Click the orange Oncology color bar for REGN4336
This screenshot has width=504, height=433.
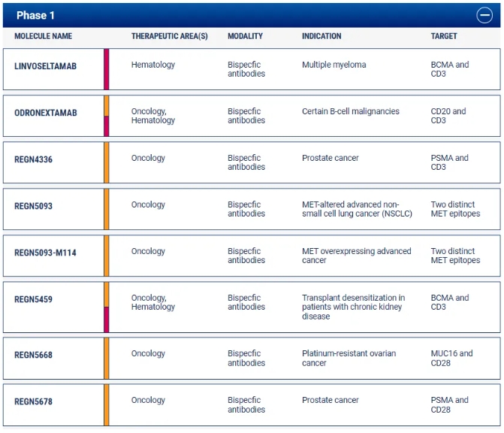[x=107, y=162]
